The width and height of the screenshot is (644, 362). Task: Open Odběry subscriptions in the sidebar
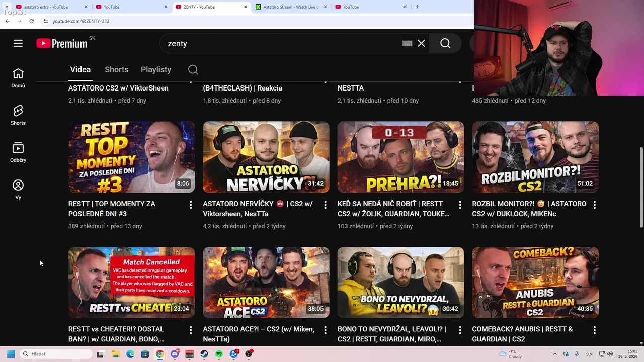(18, 152)
